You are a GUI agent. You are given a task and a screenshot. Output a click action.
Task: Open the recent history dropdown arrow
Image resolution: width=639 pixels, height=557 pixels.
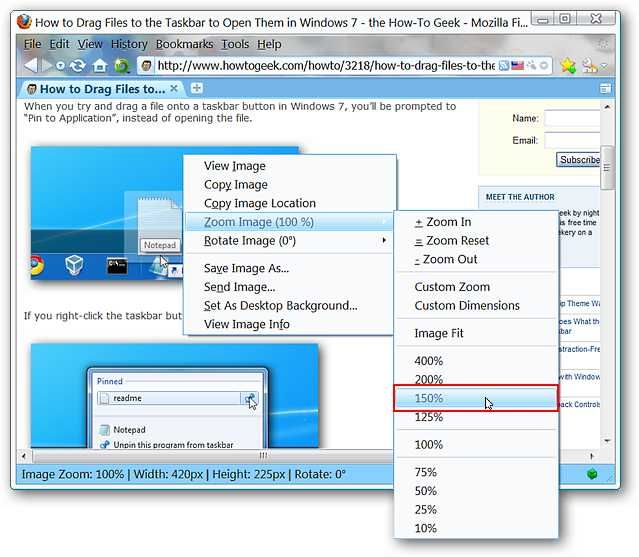click(x=60, y=66)
